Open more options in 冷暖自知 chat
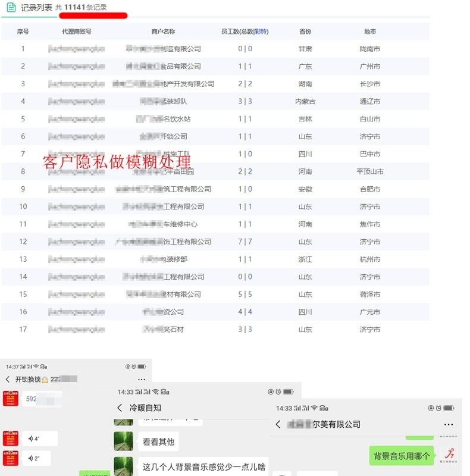The image size is (470, 476). tap(289, 408)
